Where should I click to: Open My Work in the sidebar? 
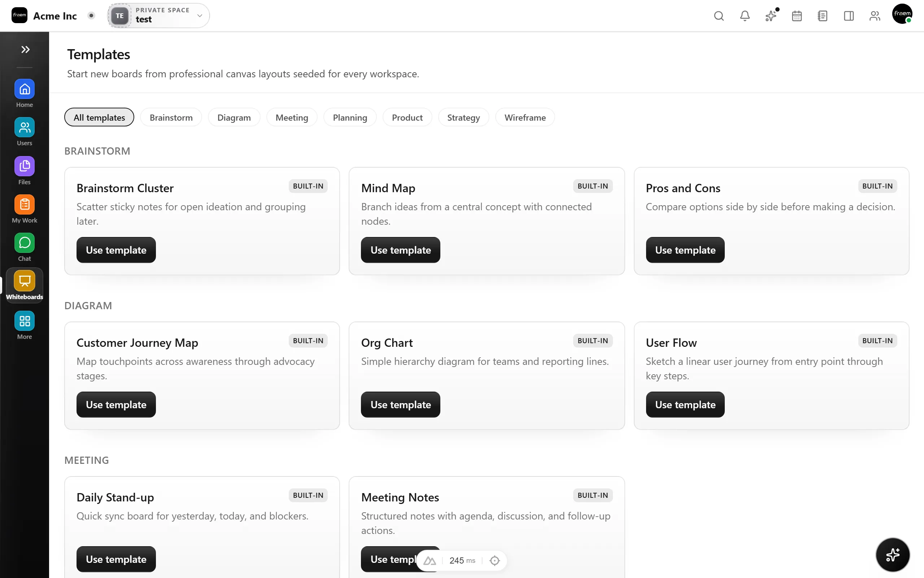pos(25,209)
